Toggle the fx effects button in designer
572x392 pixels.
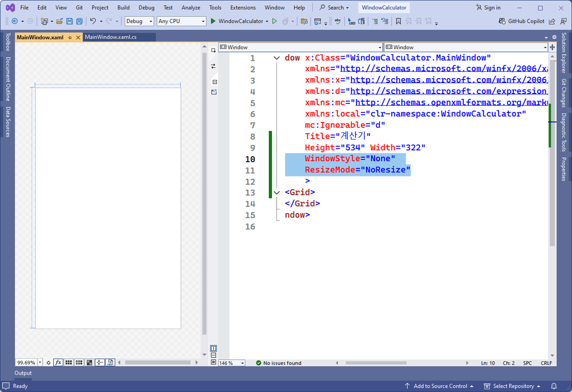[x=58, y=362]
